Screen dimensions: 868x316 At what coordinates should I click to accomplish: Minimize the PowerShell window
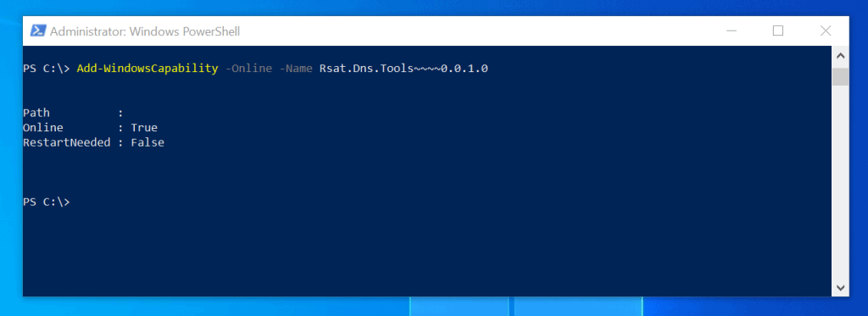pyautogui.click(x=731, y=31)
